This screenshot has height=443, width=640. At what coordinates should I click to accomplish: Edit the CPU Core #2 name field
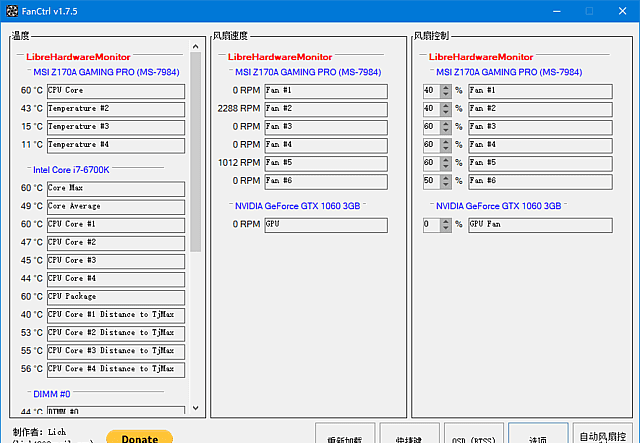point(116,243)
